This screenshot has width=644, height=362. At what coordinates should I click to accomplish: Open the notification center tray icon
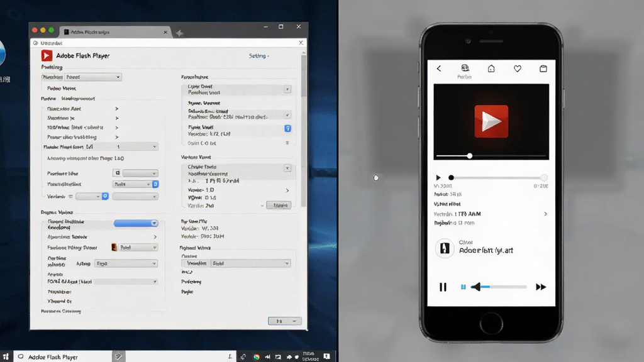click(326, 356)
